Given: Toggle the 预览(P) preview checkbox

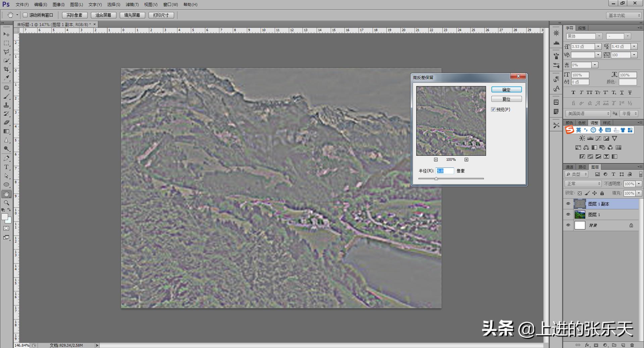Looking at the screenshot, I should click(493, 109).
